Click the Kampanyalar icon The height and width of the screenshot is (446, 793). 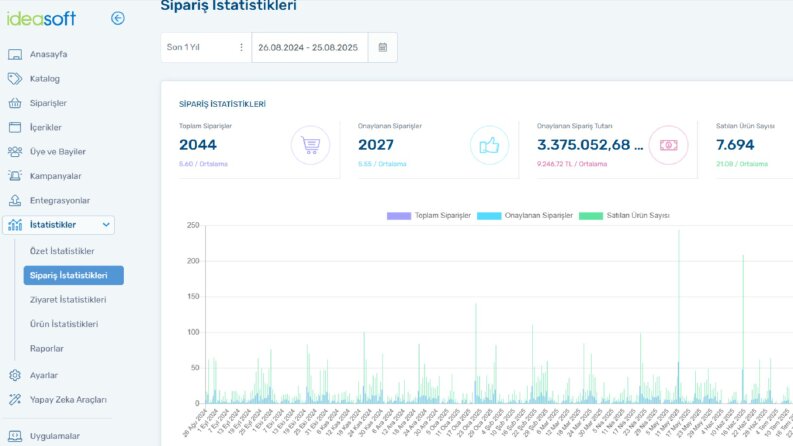tap(15, 176)
